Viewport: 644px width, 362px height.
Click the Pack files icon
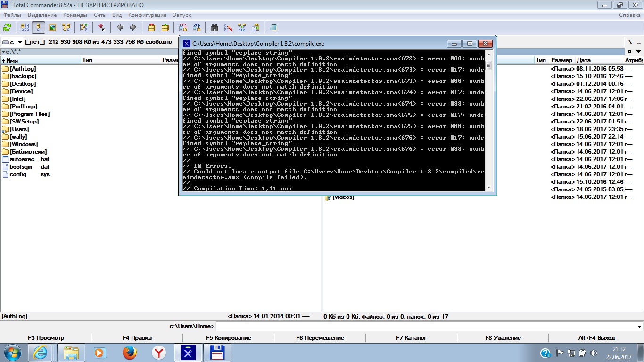click(x=151, y=27)
